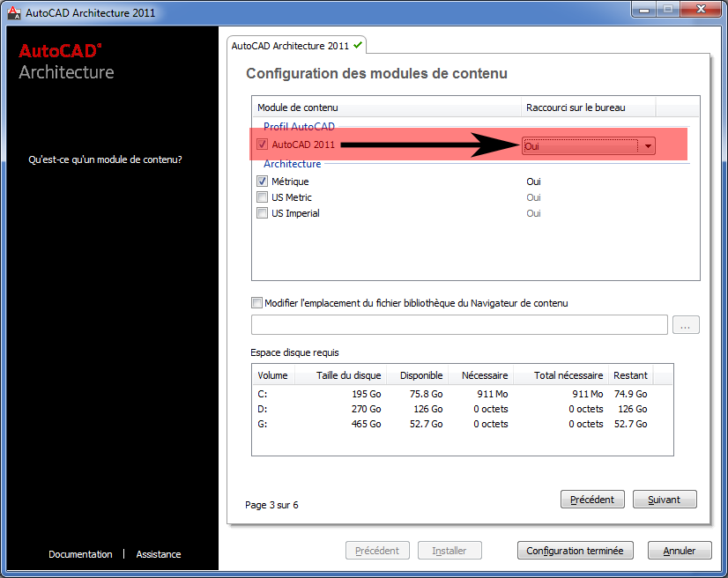Uncheck the Métrique content module
728x578 pixels.
[262, 181]
